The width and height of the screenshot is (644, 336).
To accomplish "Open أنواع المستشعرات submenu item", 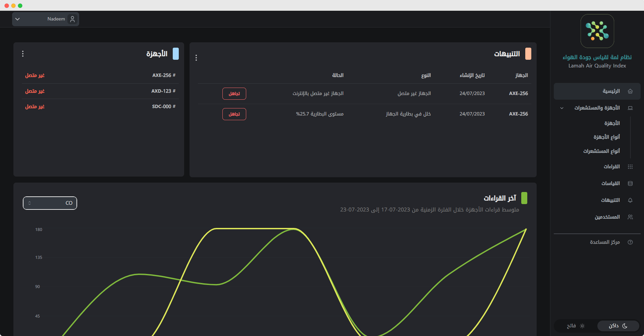I will click(x=601, y=151).
